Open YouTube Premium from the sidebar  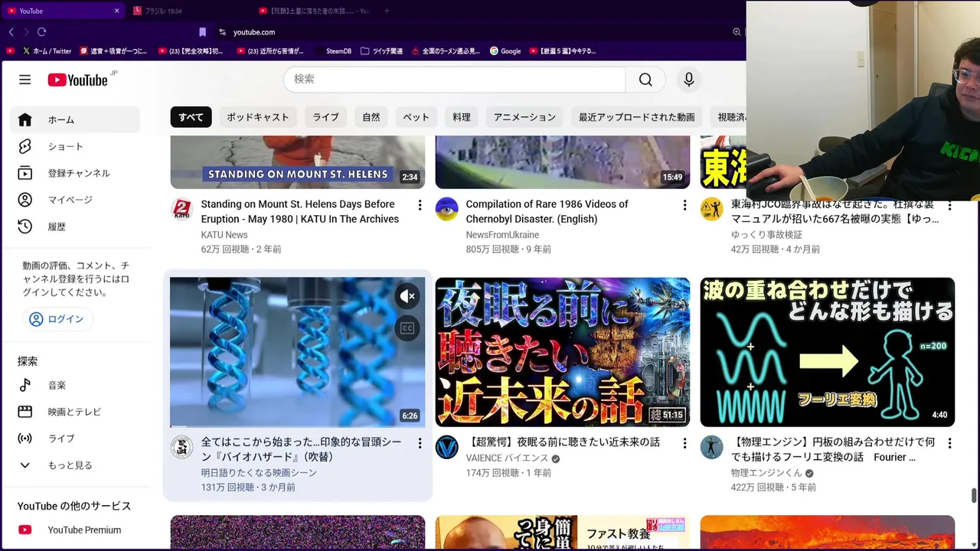coord(75,530)
